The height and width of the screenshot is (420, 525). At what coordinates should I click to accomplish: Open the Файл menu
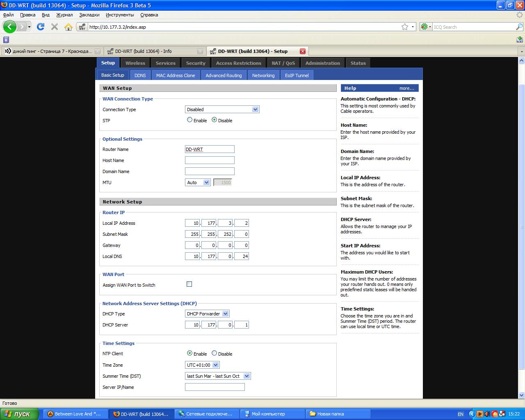click(8, 15)
